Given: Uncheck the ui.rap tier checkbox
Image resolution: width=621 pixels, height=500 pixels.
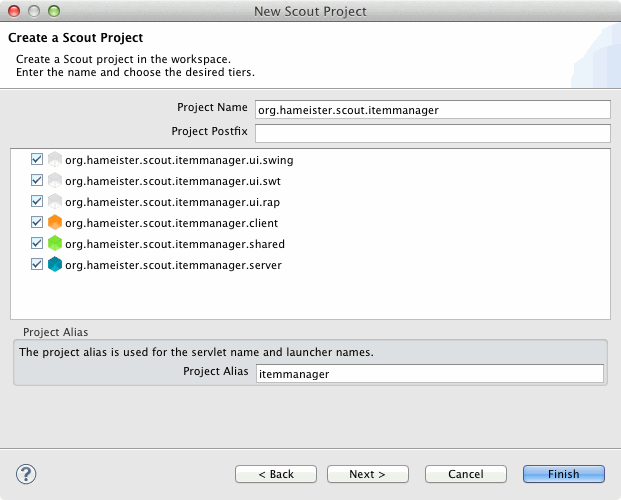Looking at the screenshot, I should coord(37,201).
